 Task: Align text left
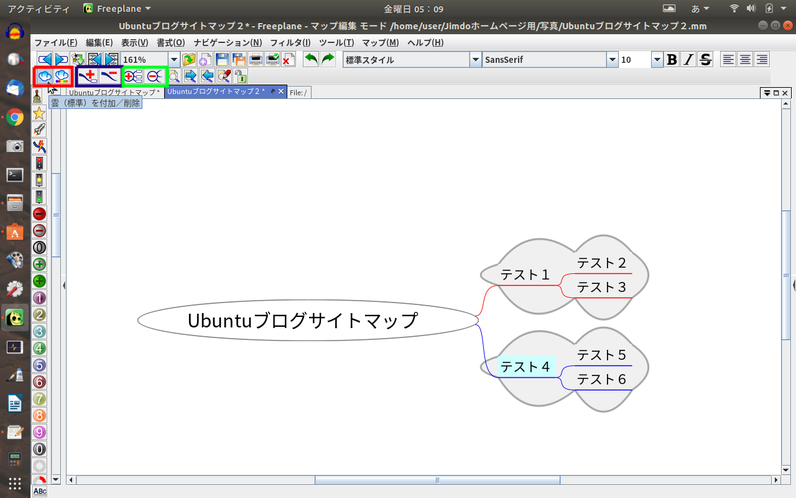[x=728, y=59]
